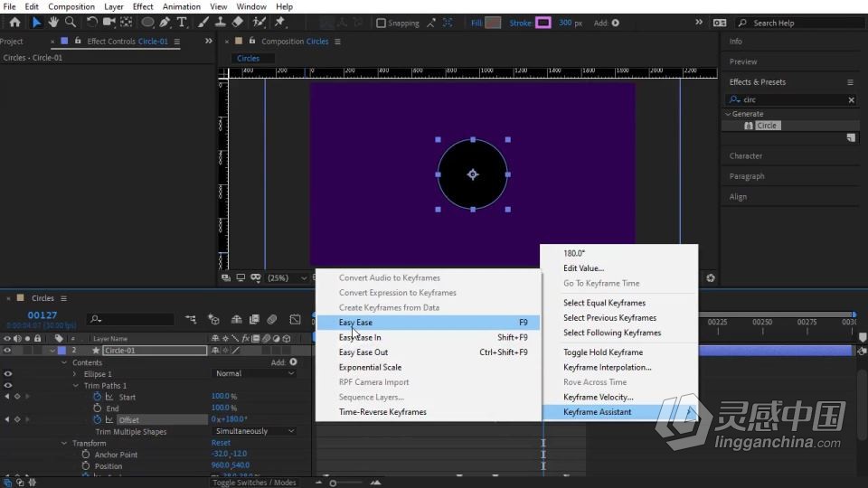Click the Hide Shy Layers icon

tap(236, 319)
